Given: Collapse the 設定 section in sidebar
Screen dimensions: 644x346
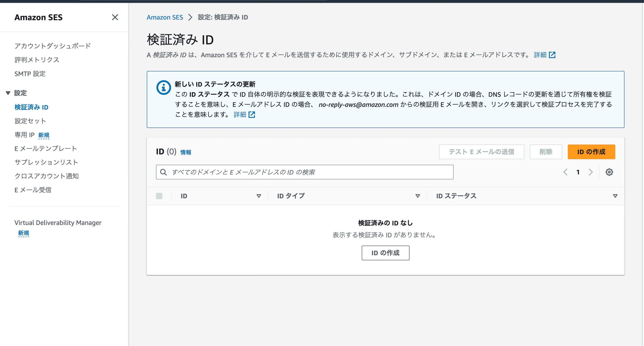Looking at the screenshot, I should click(8, 93).
